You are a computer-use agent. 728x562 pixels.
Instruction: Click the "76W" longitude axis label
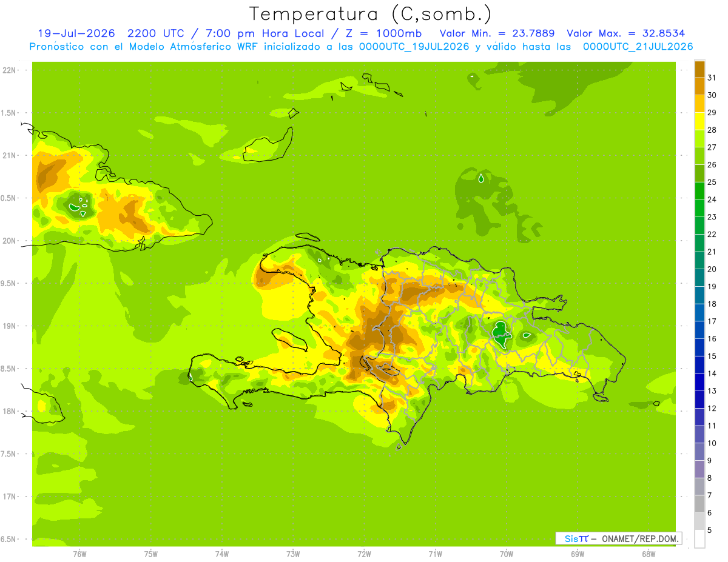pyautogui.click(x=79, y=554)
